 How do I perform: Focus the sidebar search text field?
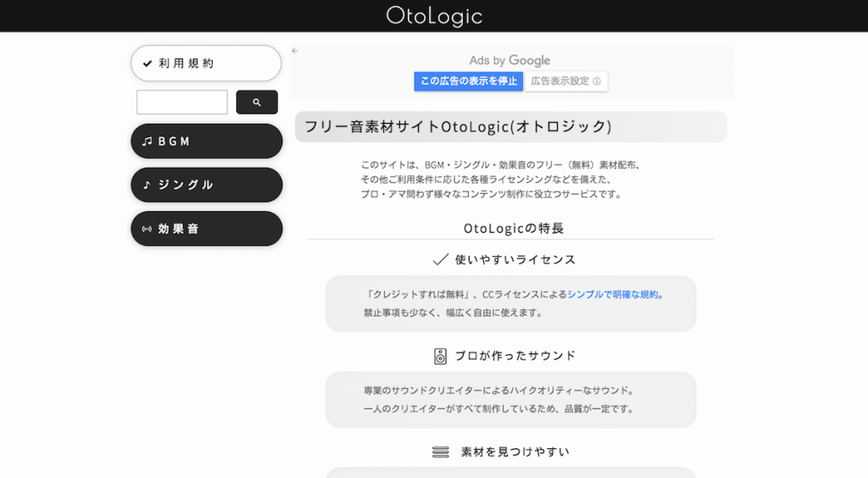coord(182,103)
